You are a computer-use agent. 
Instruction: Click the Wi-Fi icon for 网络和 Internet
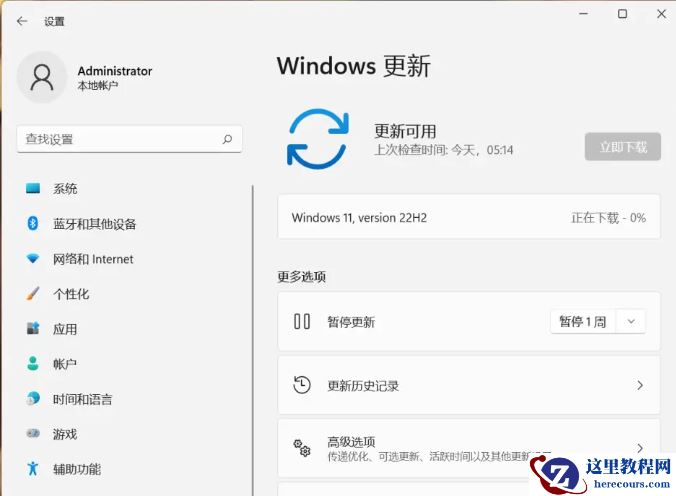click(x=33, y=258)
